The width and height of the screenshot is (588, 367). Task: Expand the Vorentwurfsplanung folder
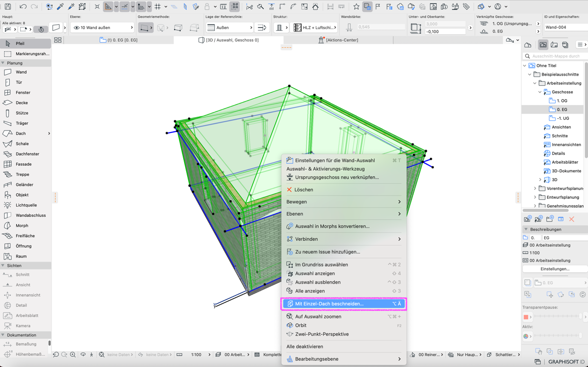535,188
